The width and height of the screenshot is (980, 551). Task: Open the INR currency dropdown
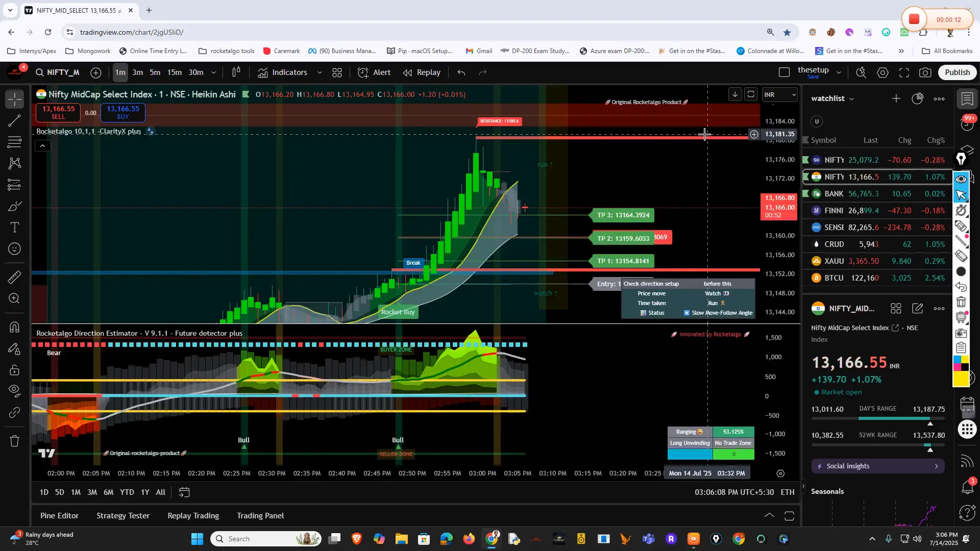779,94
